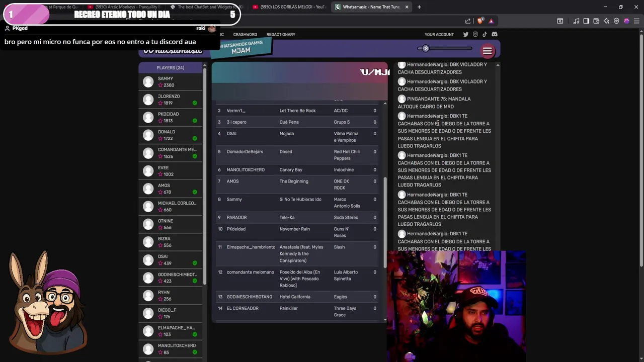The width and height of the screenshot is (644, 362).
Task: Click the song title Canary Bay
Action: [291, 170]
